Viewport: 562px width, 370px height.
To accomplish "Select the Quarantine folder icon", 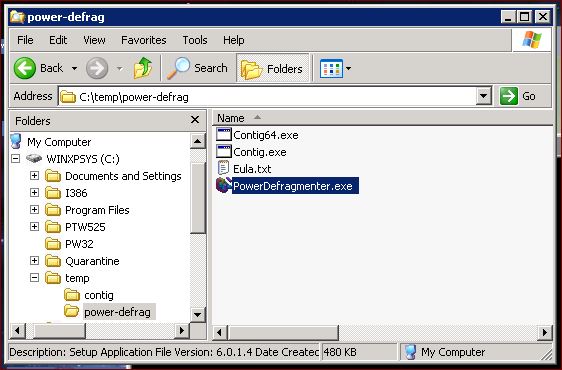I will (x=53, y=261).
